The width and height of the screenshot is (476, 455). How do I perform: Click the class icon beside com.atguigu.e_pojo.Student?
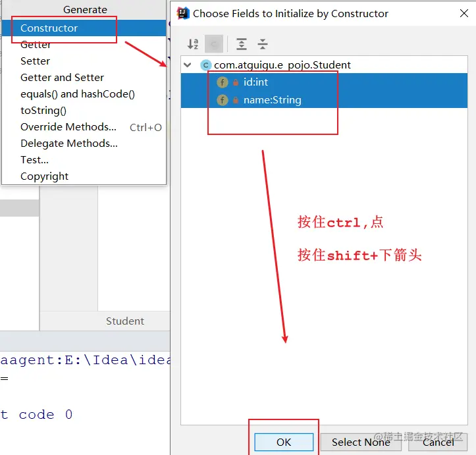point(206,65)
